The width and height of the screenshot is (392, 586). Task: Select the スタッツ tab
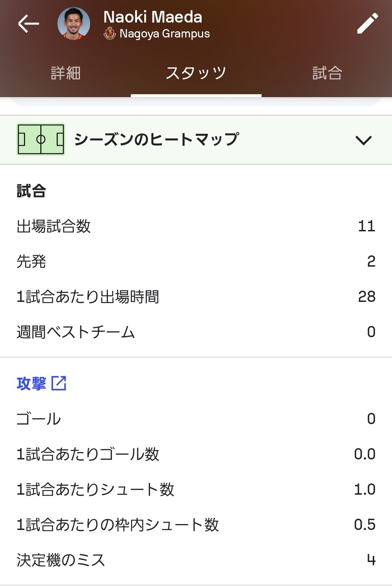pyautogui.click(x=196, y=73)
